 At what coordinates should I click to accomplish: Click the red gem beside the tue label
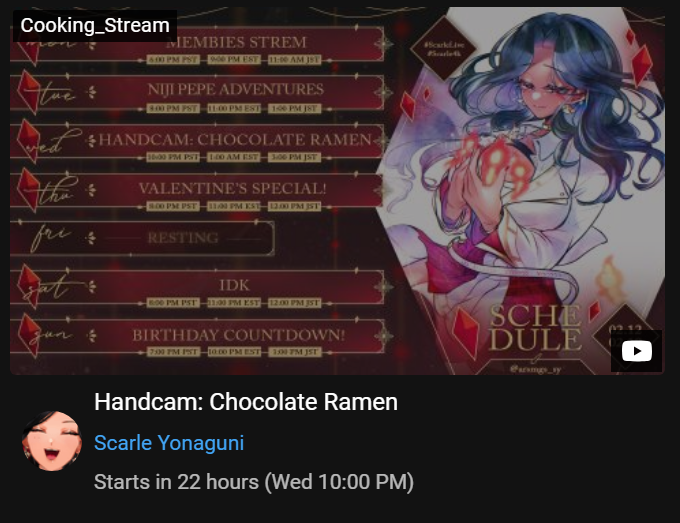tap(29, 92)
